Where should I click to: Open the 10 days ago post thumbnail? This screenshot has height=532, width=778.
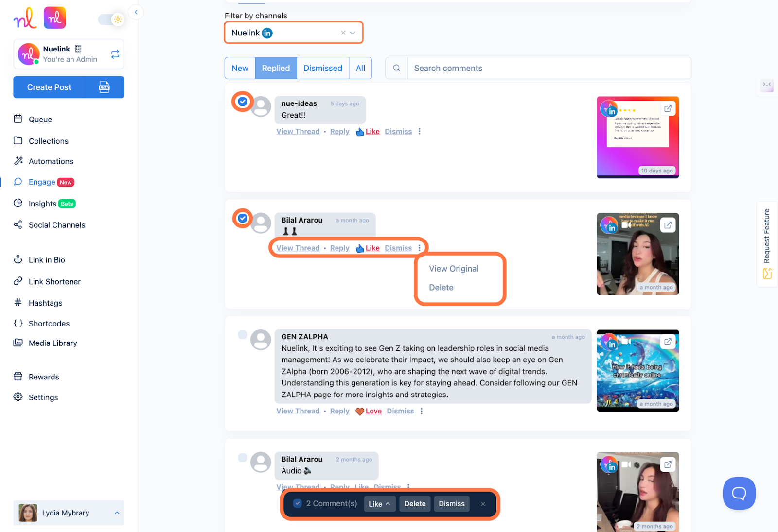click(x=638, y=137)
